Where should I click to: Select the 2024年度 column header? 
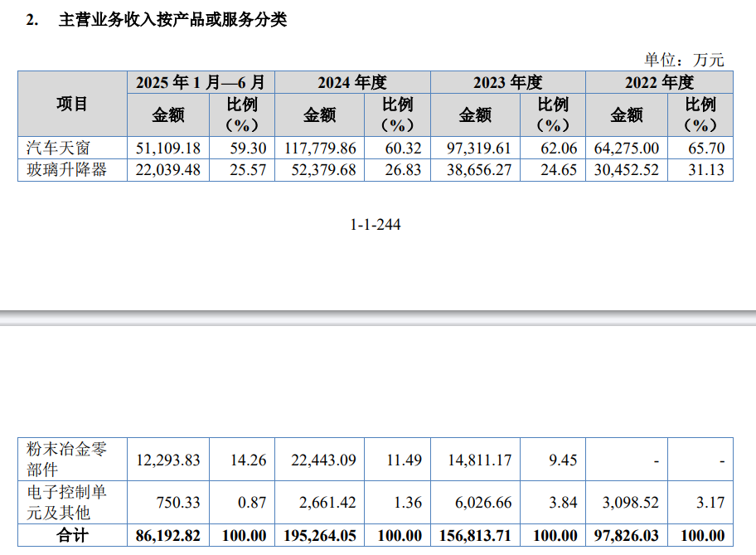352,82
